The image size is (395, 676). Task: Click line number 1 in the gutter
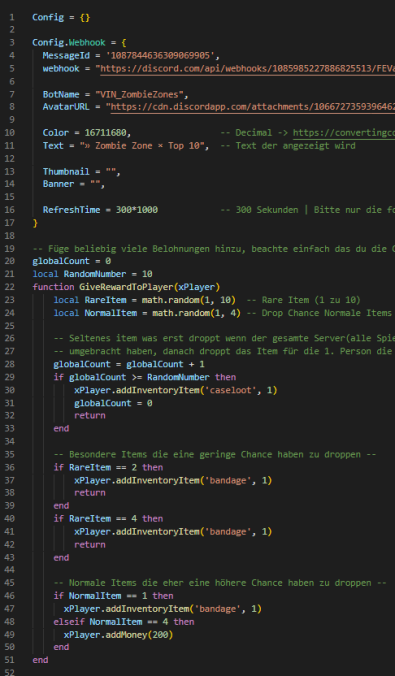click(12, 17)
